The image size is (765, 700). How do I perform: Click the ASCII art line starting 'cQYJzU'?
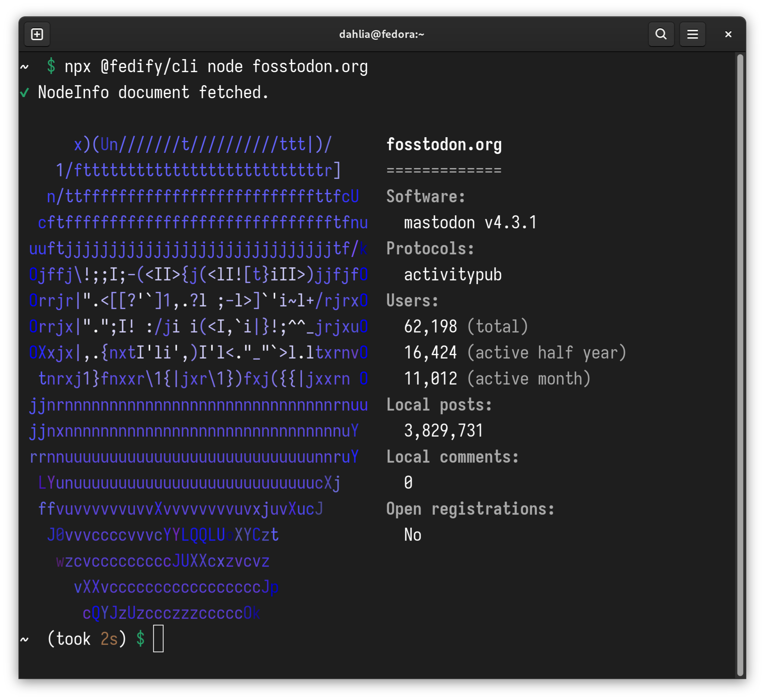pos(172,613)
